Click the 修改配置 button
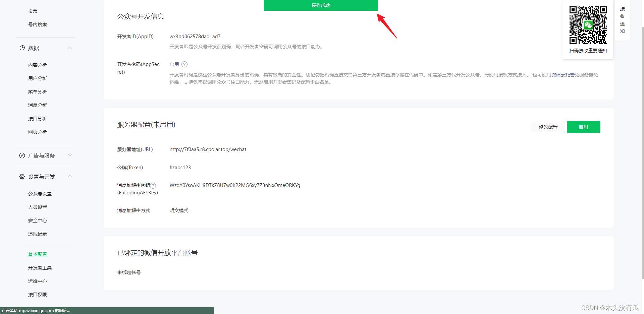 (x=548, y=127)
